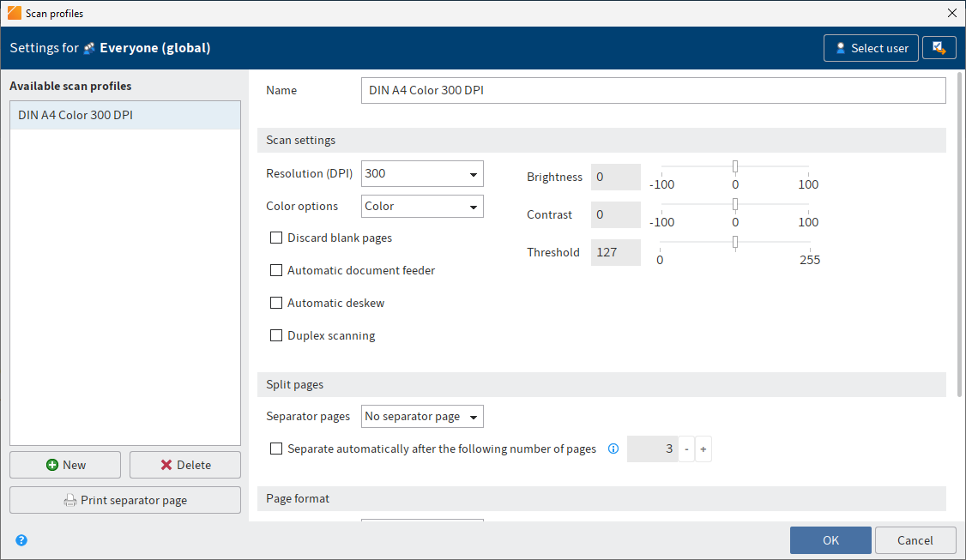Viewport: 966px width, 560px height.
Task: Confirm settings with the OK button
Action: point(830,539)
